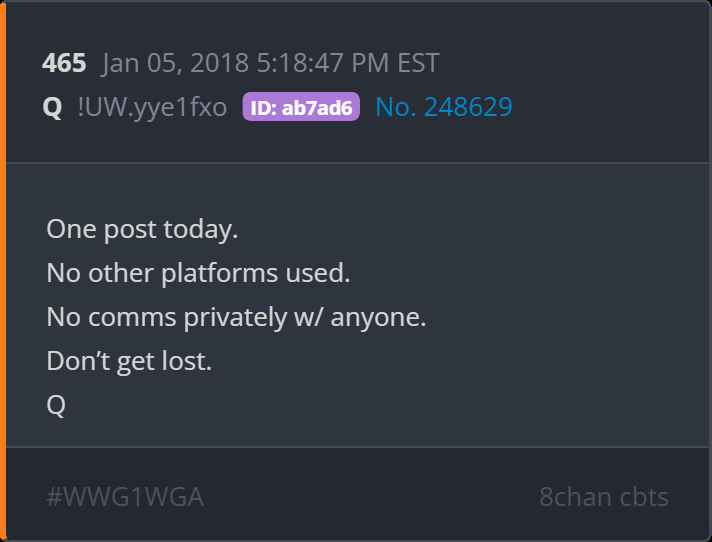Click the word "privately" in the message
712x542 pixels.
coord(229,317)
